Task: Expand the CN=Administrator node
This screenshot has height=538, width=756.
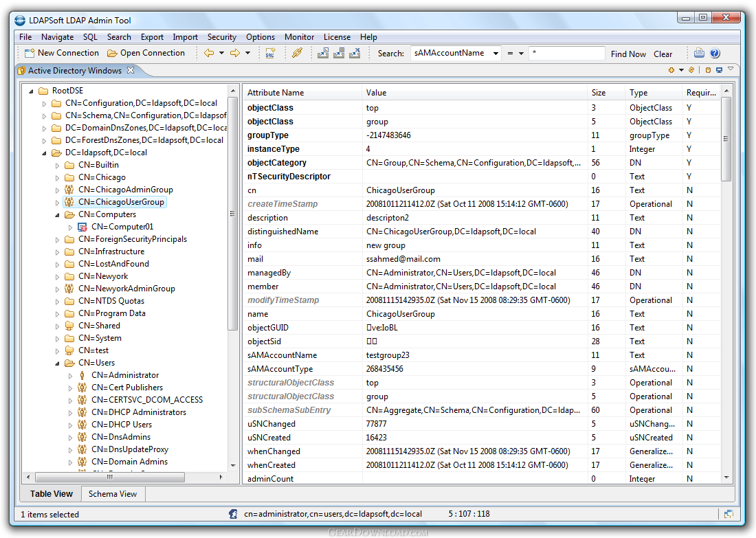Action: pyautogui.click(x=70, y=376)
